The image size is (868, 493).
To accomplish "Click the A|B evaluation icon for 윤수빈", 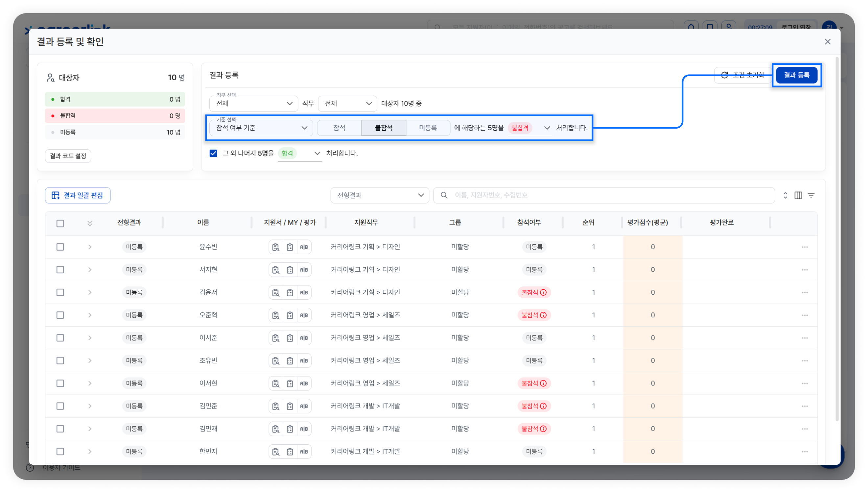I will [304, 247].
